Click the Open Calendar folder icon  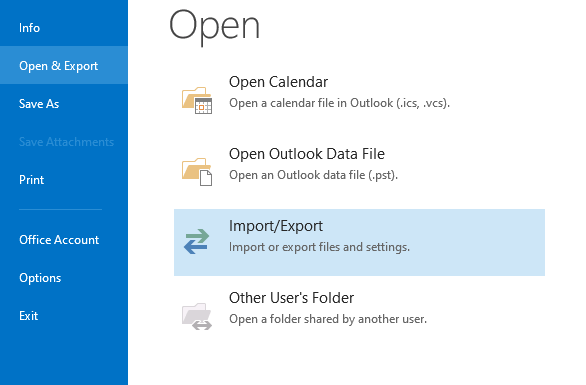point(197,100)
